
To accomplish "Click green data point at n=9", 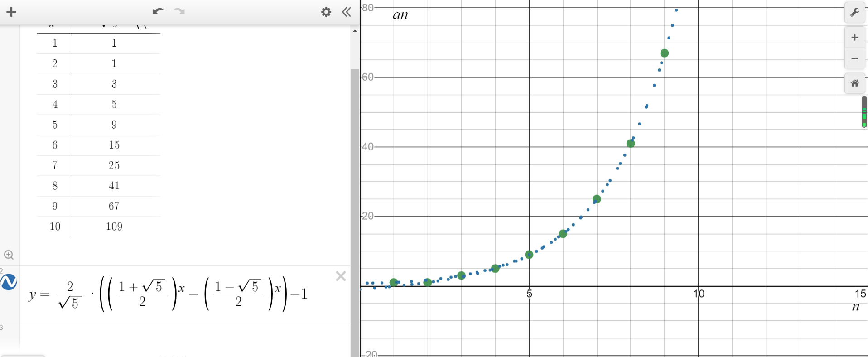I will pyautogui.click(x=665, y=53).
